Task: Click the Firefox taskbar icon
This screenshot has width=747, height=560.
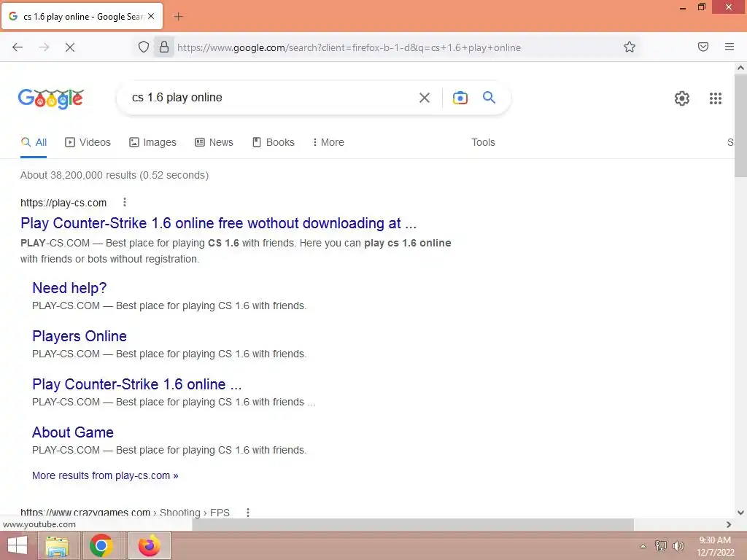Action: pos(149,545)
